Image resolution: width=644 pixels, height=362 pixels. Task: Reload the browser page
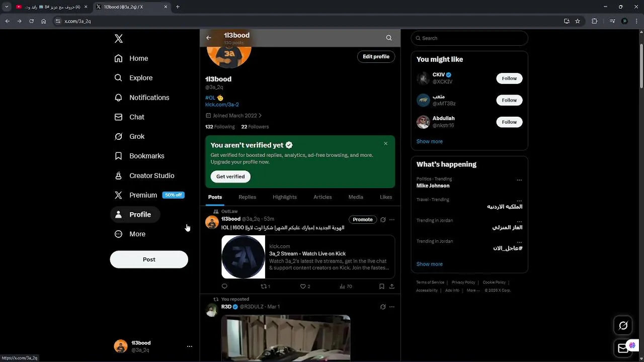[31, 21]
